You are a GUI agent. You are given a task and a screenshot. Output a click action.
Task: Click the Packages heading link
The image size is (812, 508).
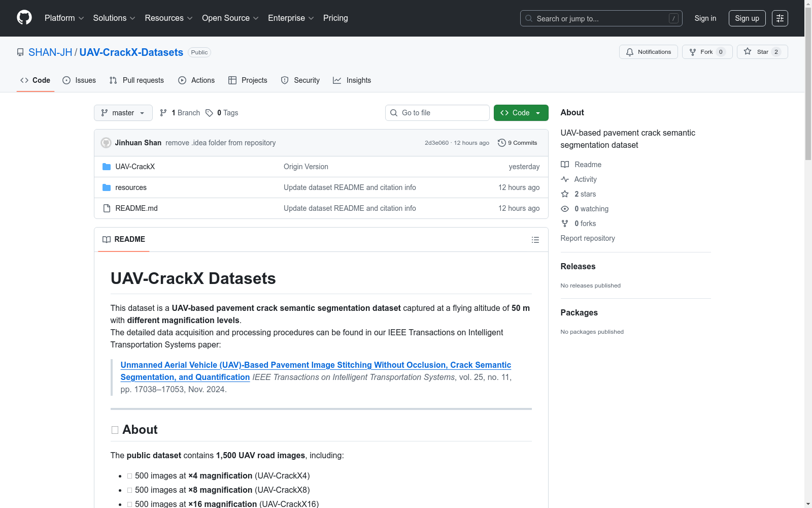(579, 312)
